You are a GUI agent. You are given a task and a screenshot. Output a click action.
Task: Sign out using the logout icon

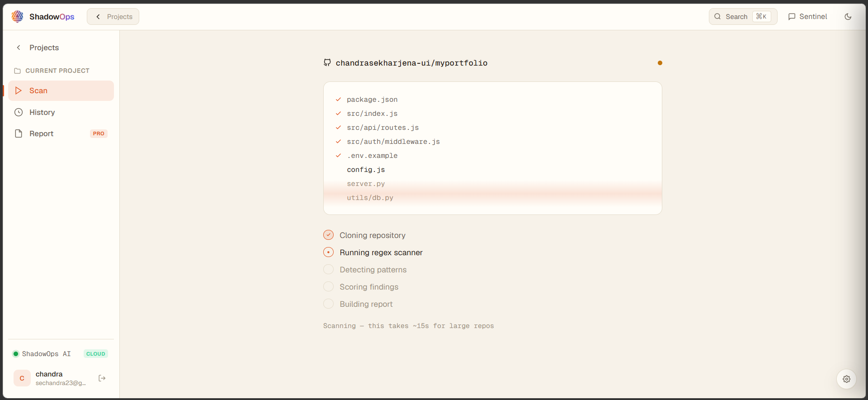(102, 378)
